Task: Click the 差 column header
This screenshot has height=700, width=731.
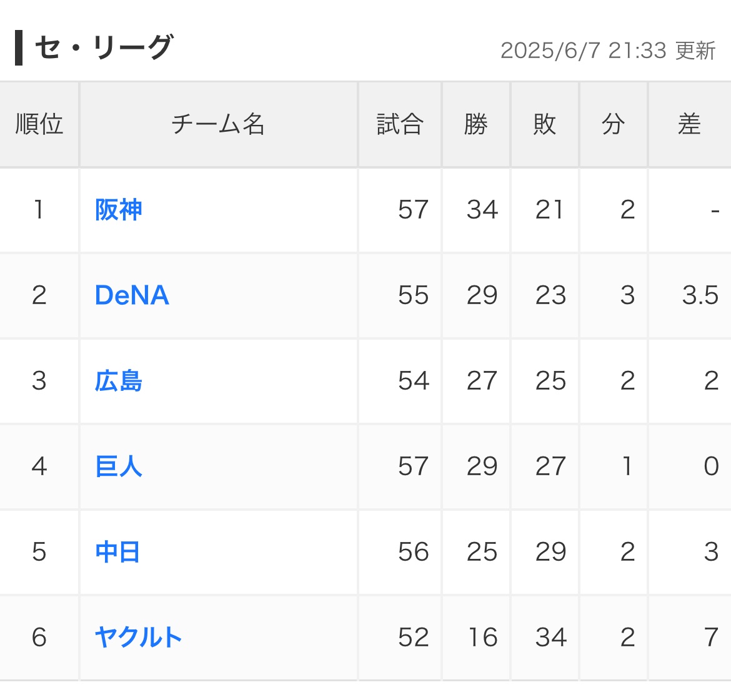Action: pyautogui.click(x=690, y=124)
